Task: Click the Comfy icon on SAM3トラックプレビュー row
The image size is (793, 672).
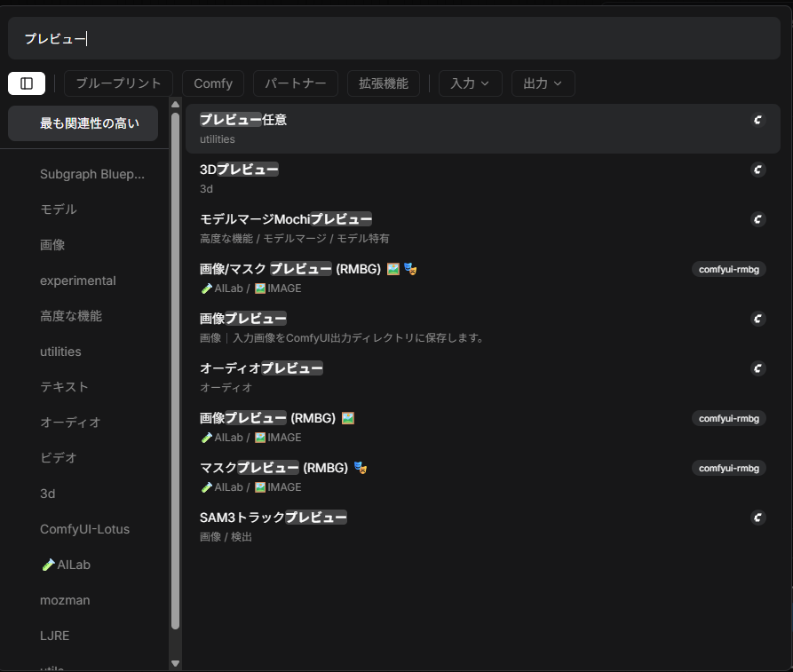Action: [x=757, y=518]
